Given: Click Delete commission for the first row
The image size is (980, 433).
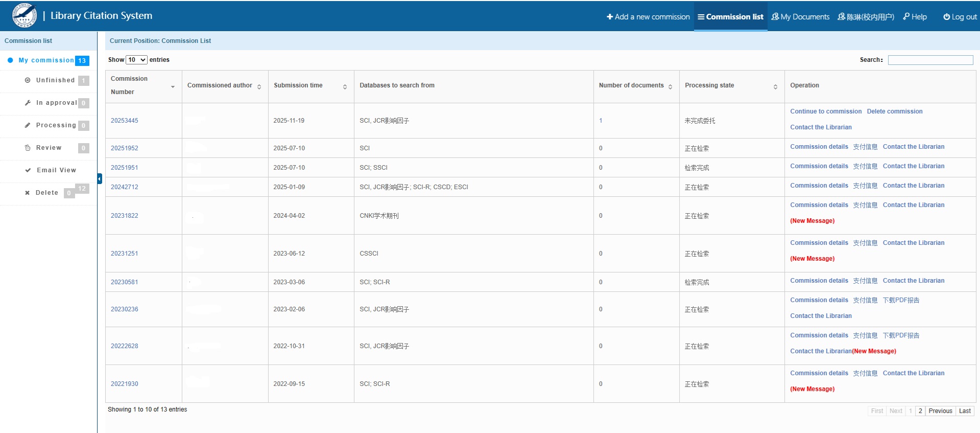Looking at the screenshot, I should point(894,111).
